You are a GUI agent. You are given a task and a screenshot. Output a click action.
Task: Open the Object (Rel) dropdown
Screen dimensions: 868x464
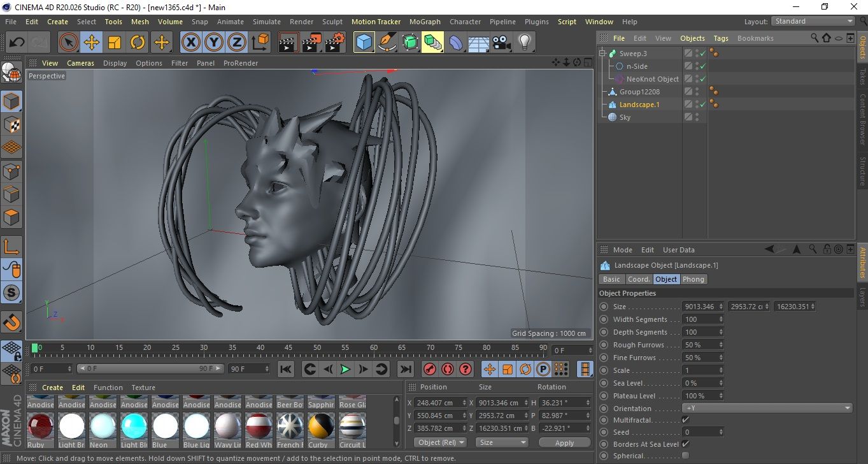pyautogui.click(x=440, y=442)
